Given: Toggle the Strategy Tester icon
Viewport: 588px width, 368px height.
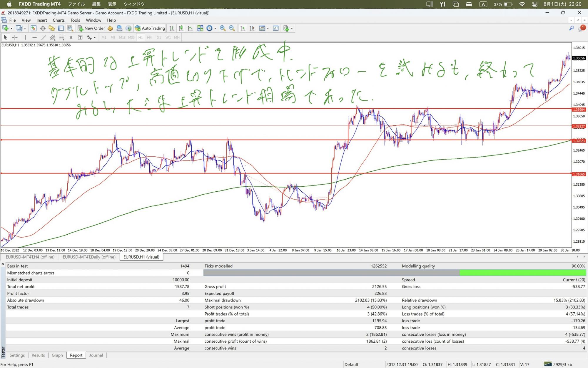Looking at the screenshot, I should point(70,28).
